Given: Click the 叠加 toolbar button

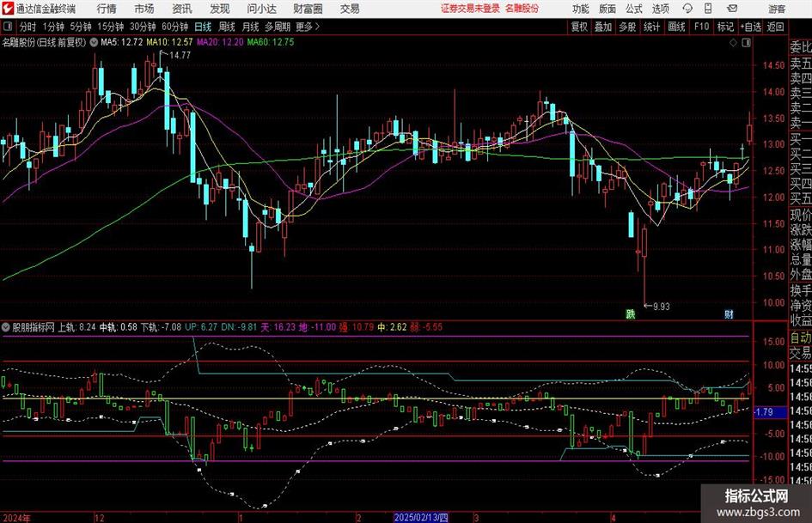Looking at the screenshot, I should click(603, 27).
